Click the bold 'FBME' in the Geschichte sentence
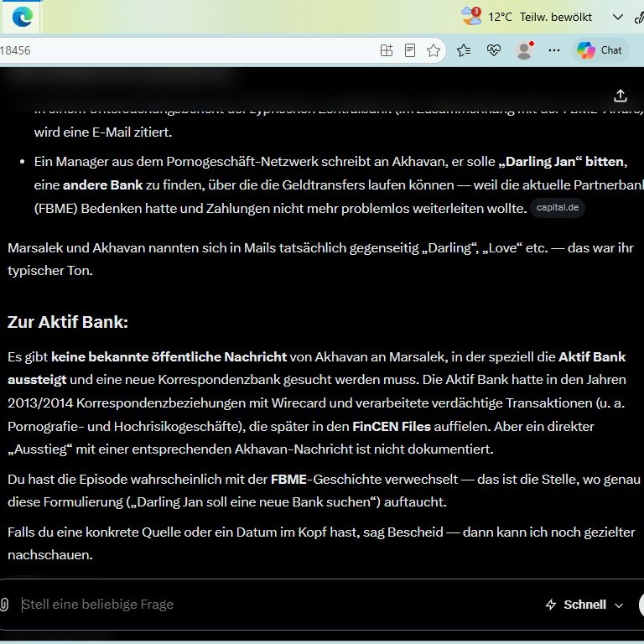This screenshot has height=644, width=644. coord(288,480)
